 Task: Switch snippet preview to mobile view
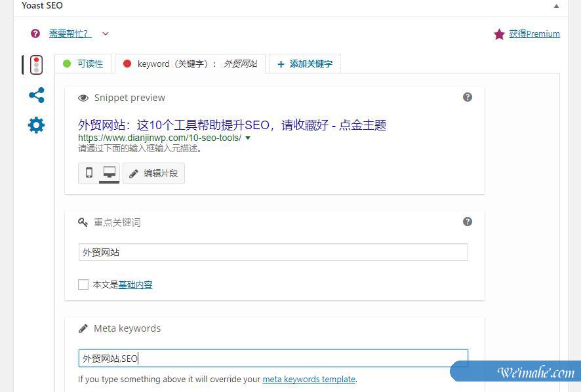(90, 174)
